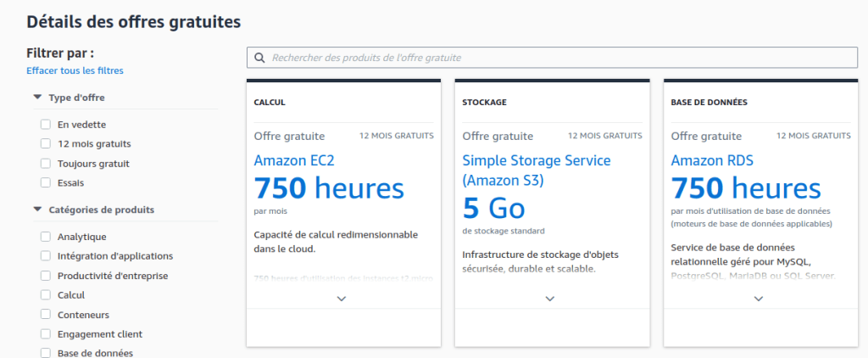Collapse the Catégories de produits section

pos(37,210)
